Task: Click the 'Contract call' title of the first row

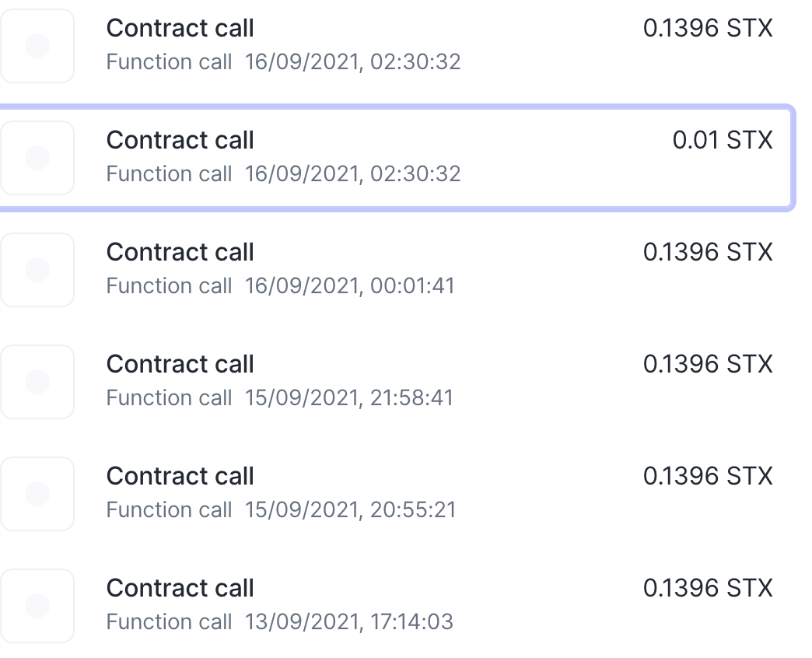Action: click(x=180, y=28)
